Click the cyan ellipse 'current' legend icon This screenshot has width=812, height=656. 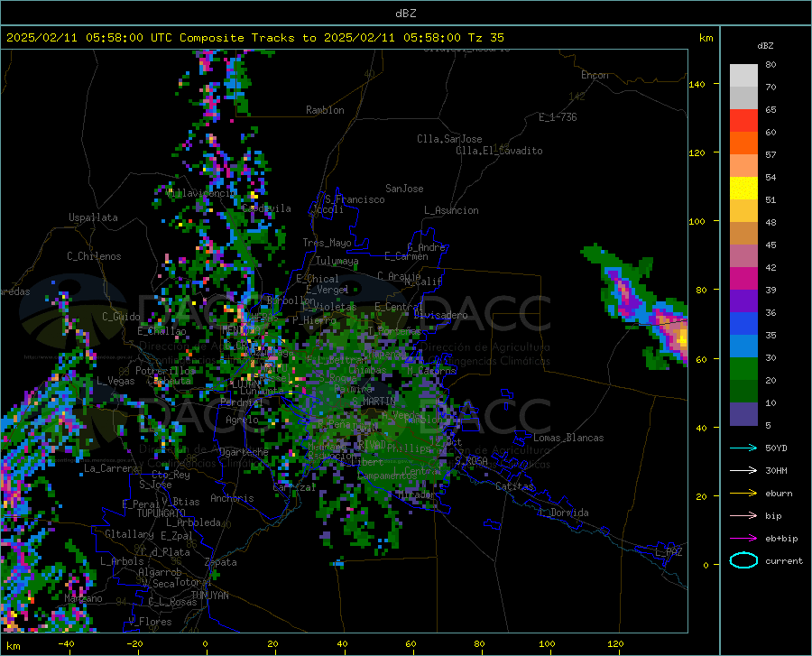[743, 560]
